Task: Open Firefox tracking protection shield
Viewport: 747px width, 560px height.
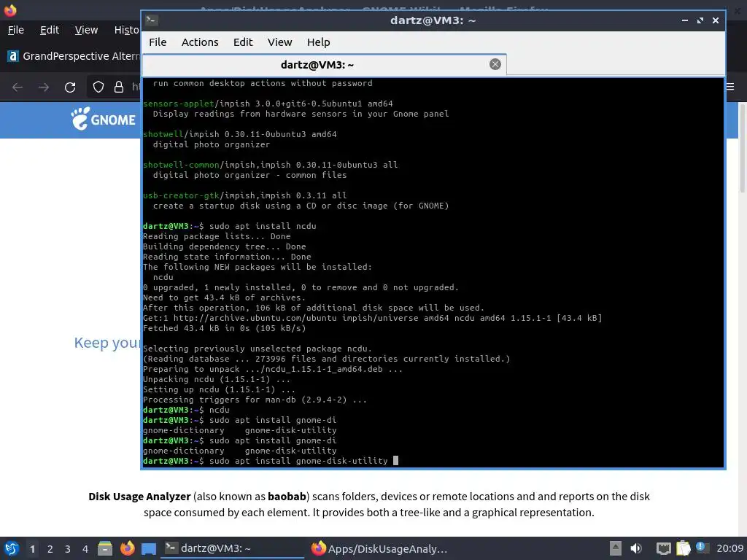Action: click(x=98, y=87)
